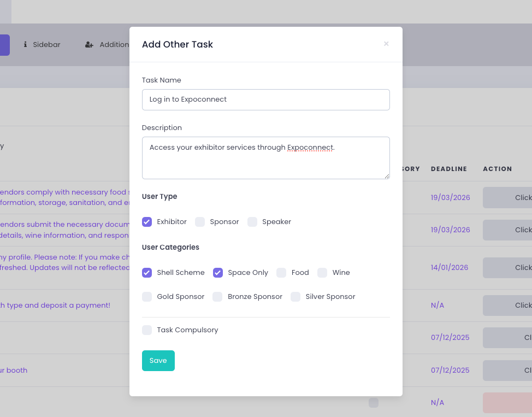Select the Wine category checkbox

[322, 273]
